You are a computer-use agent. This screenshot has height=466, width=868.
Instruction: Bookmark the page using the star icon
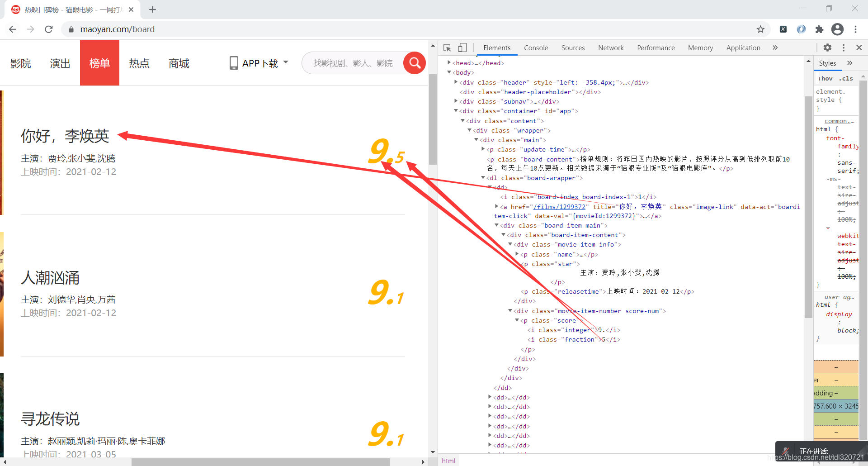761,29
